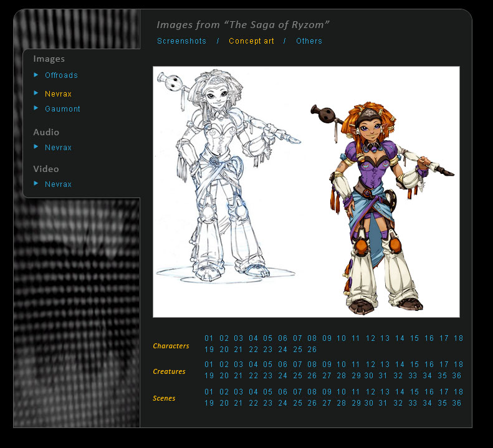Viewport: 493px width, 448px height.
Task: Open Creatures image 06
Action: tap(282, 365)
